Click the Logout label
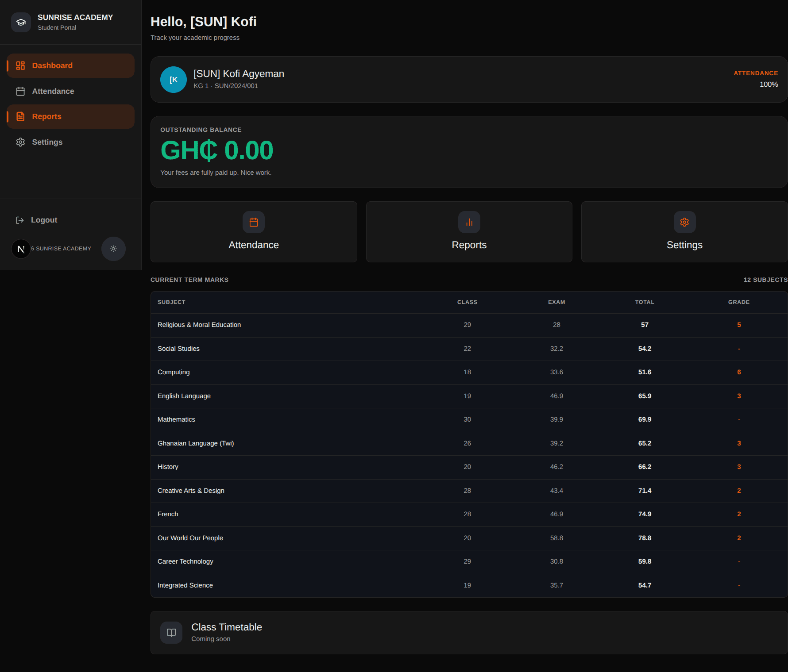Image resolution: width=788 pixels, height=672 pixels. coord(44,220)
